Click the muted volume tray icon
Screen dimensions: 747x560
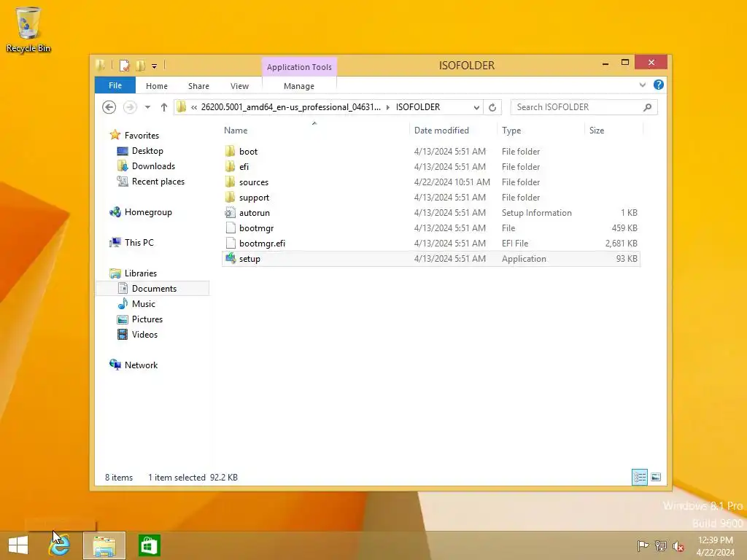click(678, 545)
